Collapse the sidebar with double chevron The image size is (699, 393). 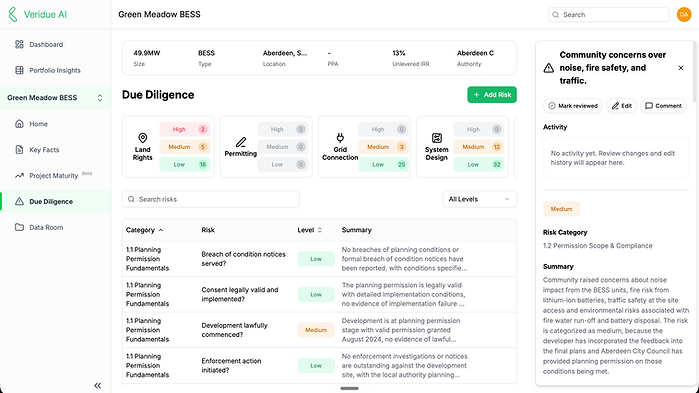(98, 385)
